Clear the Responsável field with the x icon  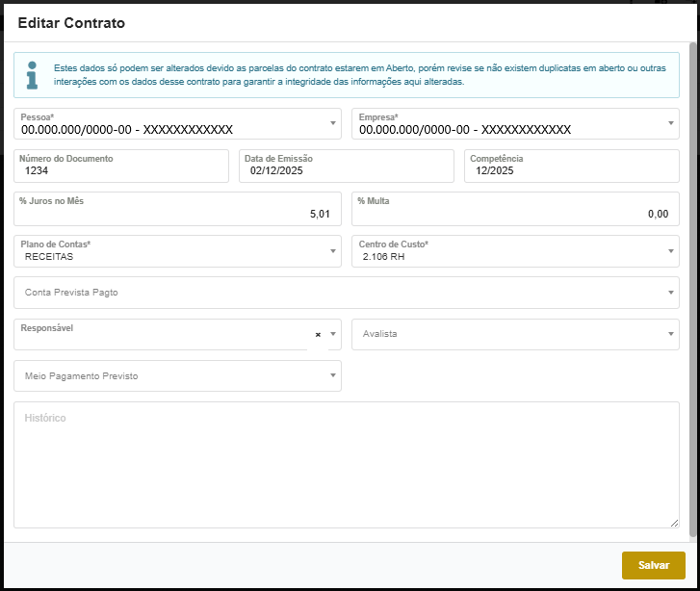(x=318, y=335)
